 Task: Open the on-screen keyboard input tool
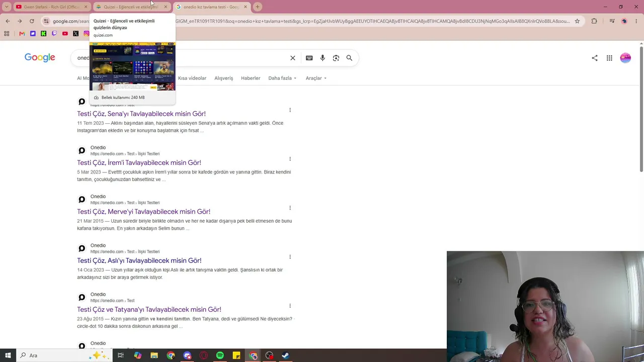coord(309,58)
